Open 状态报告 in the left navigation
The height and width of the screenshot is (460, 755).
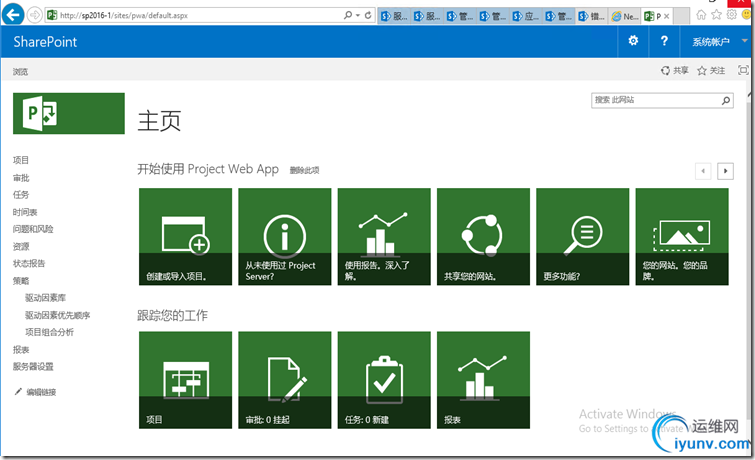coord(28,263)
